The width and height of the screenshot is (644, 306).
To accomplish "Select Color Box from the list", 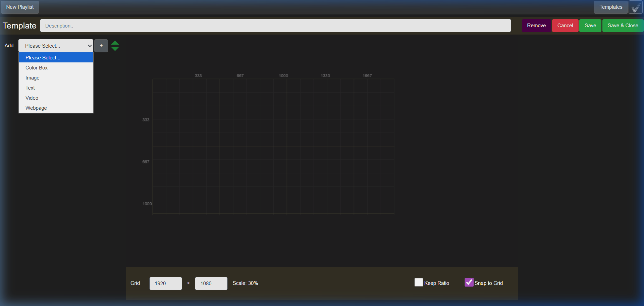I will [x=56, y=67].
